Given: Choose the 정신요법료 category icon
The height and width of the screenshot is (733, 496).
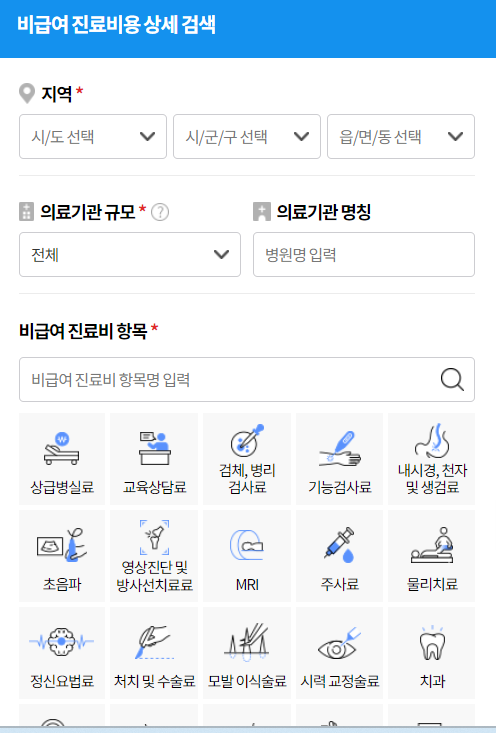Looking at the screenshot, I should [x=62, y=653].
